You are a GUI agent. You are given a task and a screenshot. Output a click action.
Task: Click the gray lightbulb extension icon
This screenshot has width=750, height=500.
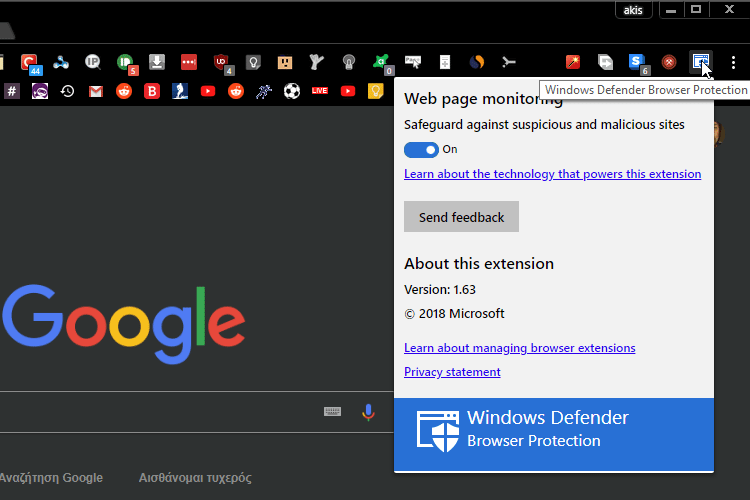click(253, 62)
